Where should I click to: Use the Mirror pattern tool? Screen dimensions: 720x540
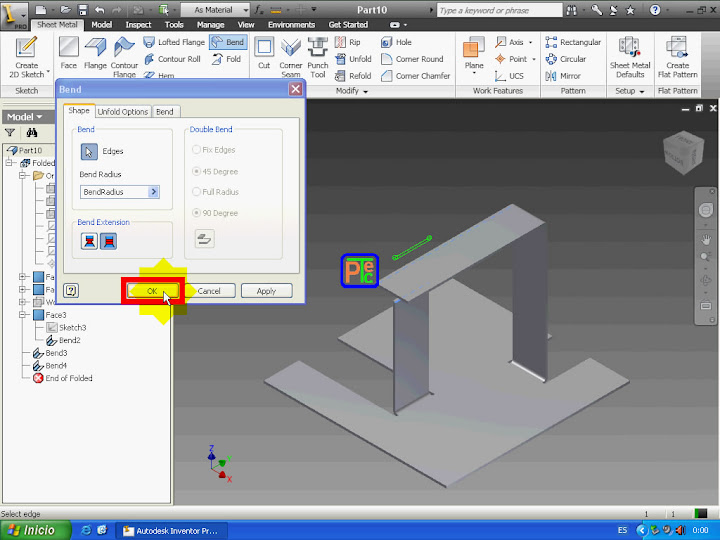tap(563, 76)
